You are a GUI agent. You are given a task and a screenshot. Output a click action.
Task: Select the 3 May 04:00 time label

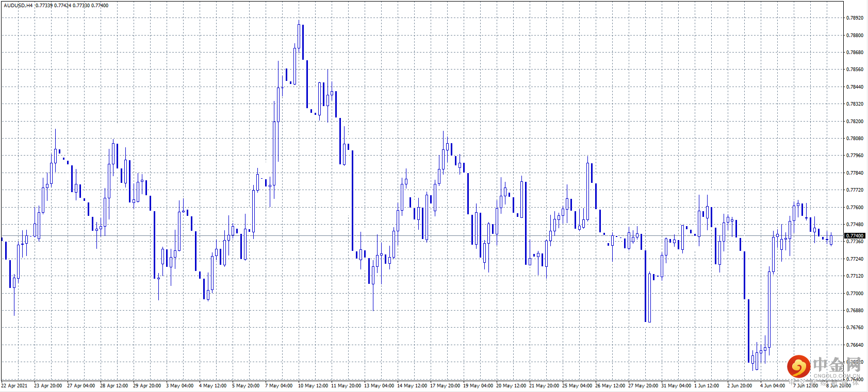pos(180,386)
